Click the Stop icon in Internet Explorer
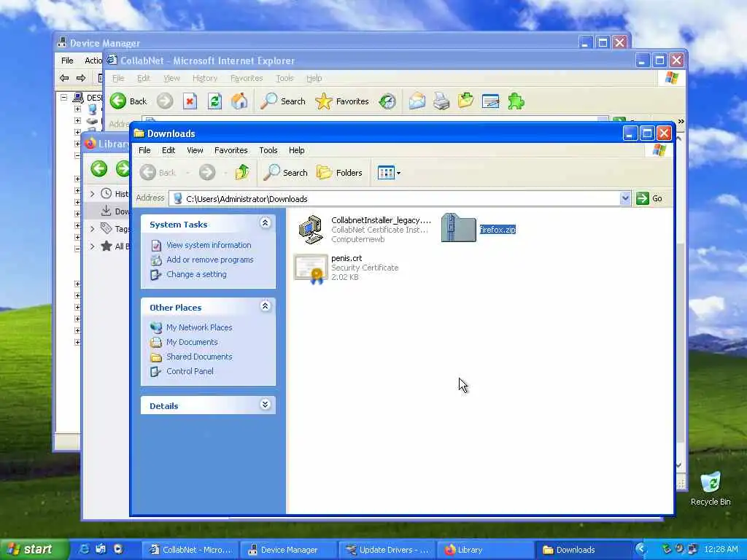This screenshot has height=560, width=747. click(x=190, y=101)
